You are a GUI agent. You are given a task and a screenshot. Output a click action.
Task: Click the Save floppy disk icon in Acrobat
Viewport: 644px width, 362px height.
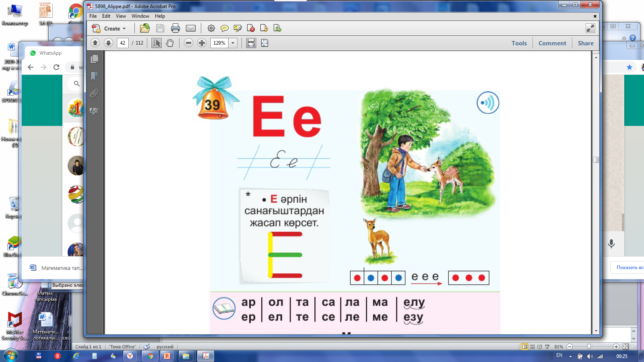click(160, 28)
